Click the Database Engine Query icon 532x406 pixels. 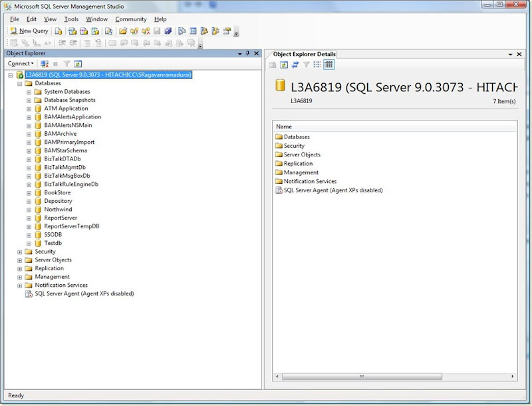pyautogui.click(x=59, y=31)
